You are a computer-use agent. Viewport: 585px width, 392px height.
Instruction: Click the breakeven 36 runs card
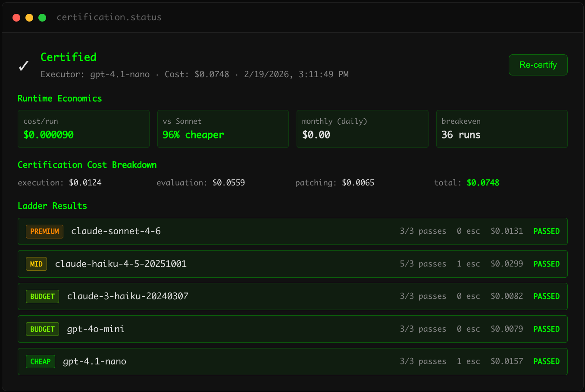coord(502,129)
